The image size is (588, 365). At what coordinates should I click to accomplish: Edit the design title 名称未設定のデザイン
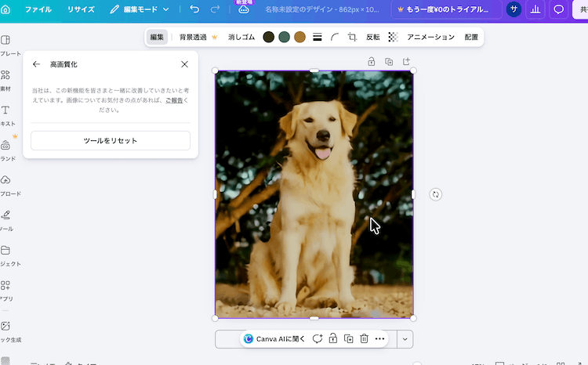[x=322, y=9]
